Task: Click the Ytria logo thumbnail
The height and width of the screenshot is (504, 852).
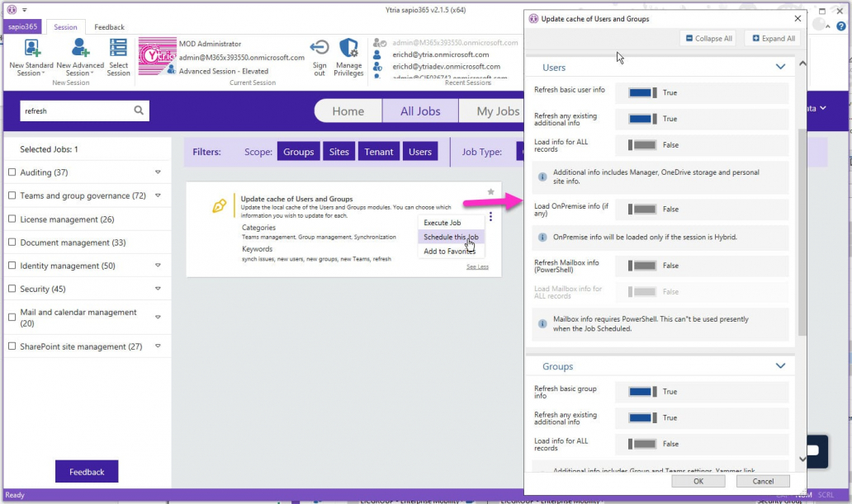Action: 157,56
